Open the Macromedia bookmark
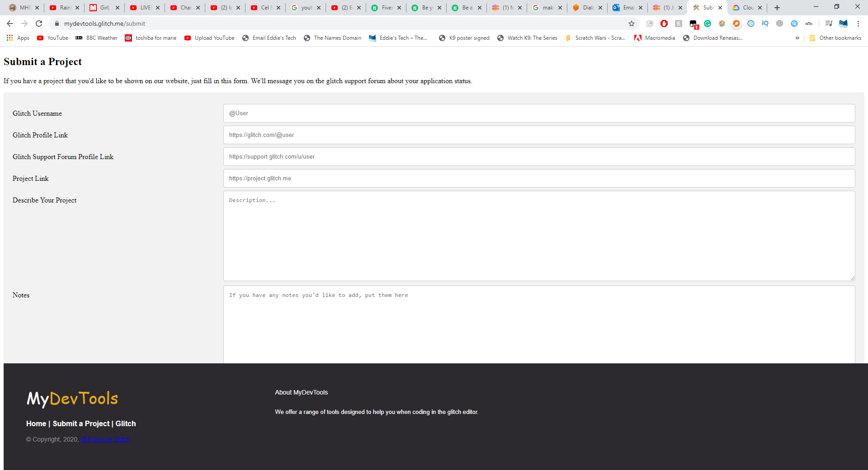The height and width of the screenshot is (470, 868). click(x=655, y=38)
